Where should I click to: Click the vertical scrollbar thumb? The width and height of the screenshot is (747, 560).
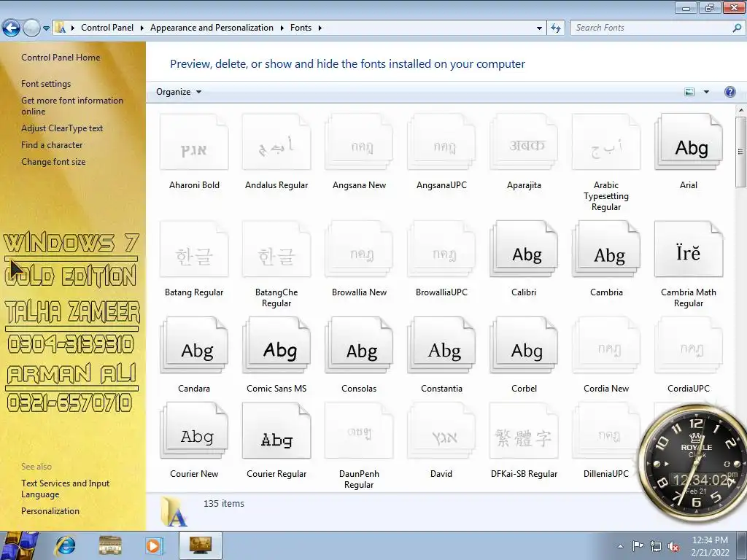740,152
